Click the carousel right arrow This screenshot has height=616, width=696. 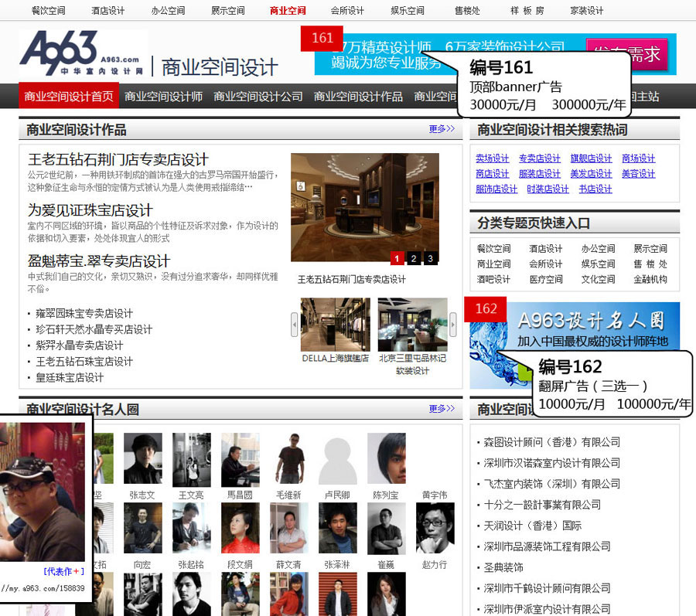(x=452, y=325)
